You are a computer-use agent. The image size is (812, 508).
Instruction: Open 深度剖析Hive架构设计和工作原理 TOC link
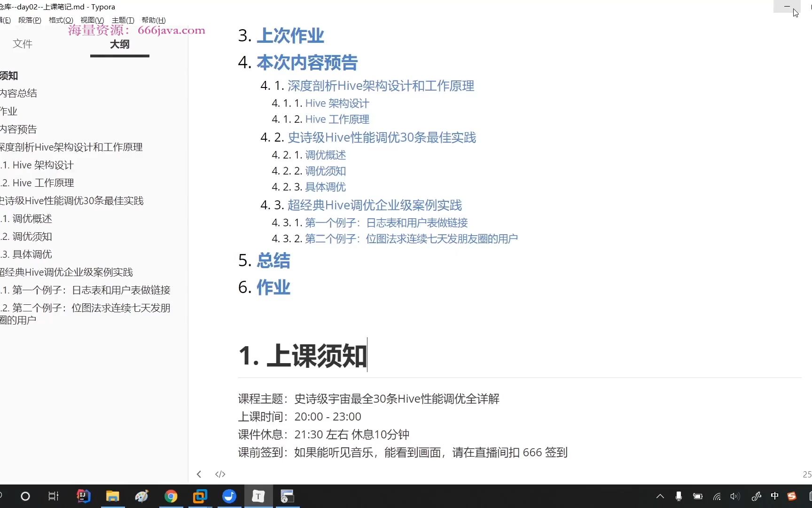coord(381,86)
